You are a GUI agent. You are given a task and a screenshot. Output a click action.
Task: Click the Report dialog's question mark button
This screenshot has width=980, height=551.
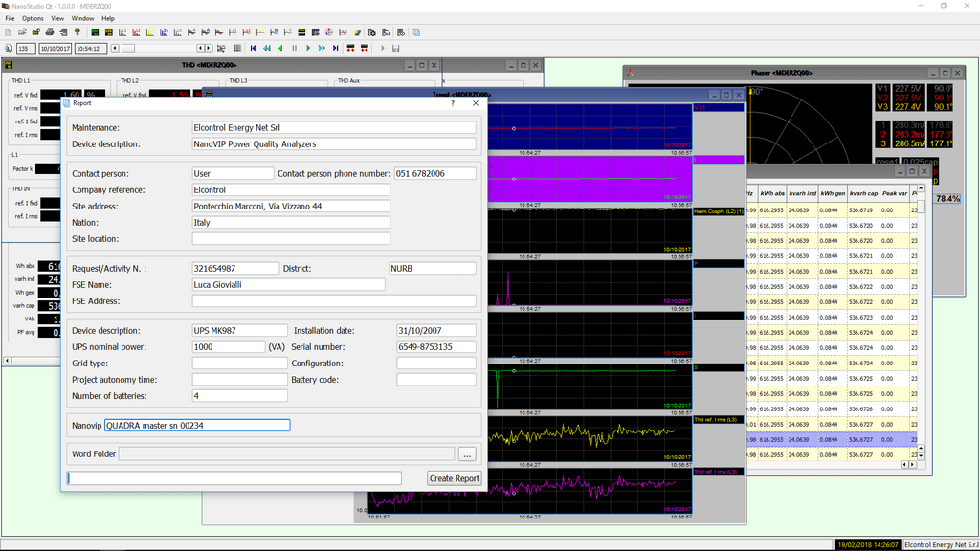453,102
